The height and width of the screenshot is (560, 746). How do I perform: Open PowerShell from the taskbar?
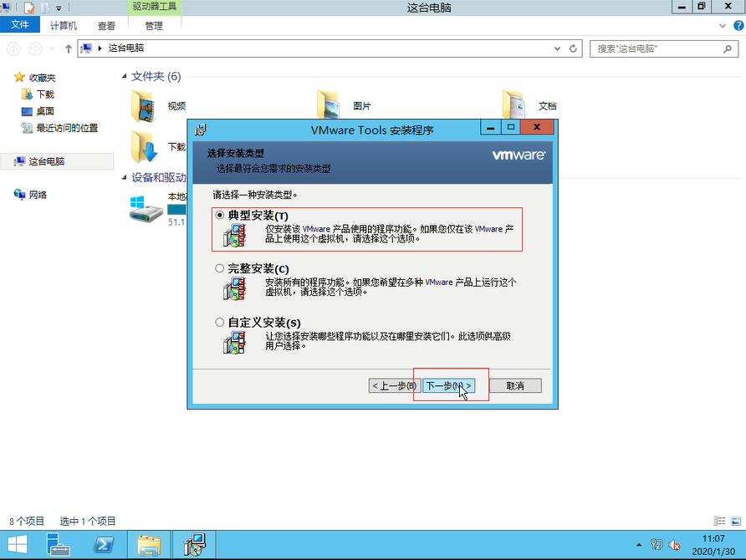coord(104,545)
